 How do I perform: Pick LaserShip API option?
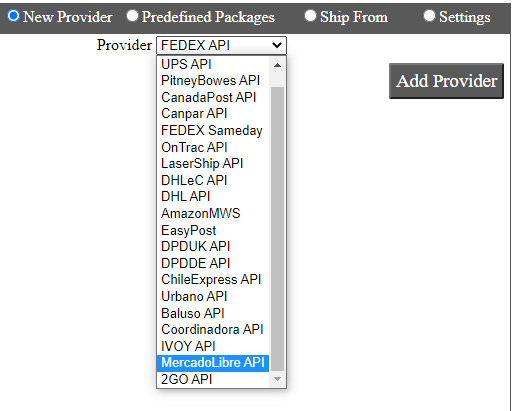click(213, 164)
